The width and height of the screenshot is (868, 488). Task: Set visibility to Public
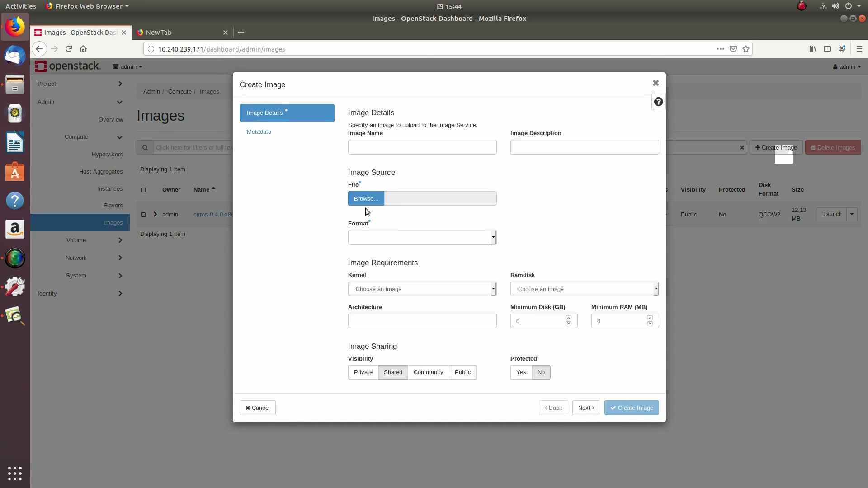coord(462,372)
